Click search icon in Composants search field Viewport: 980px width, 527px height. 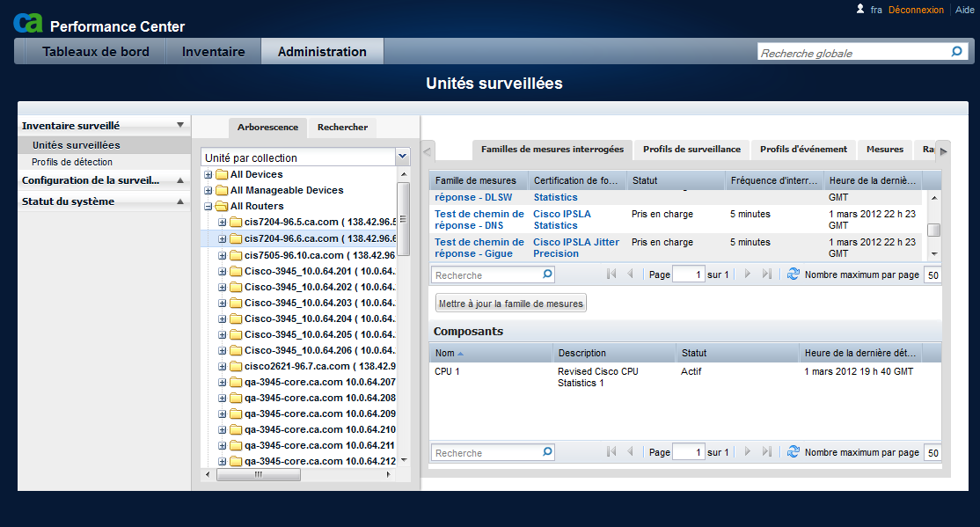(547, 452)
